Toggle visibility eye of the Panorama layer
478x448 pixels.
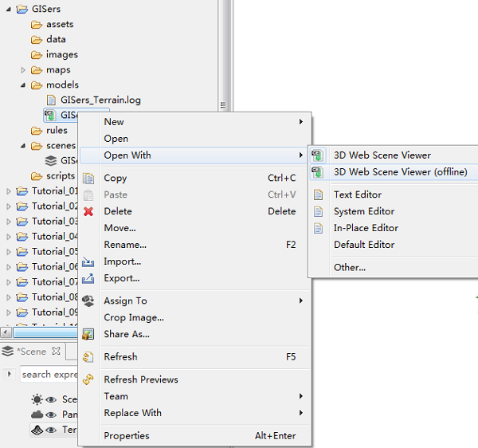[51, 415]
